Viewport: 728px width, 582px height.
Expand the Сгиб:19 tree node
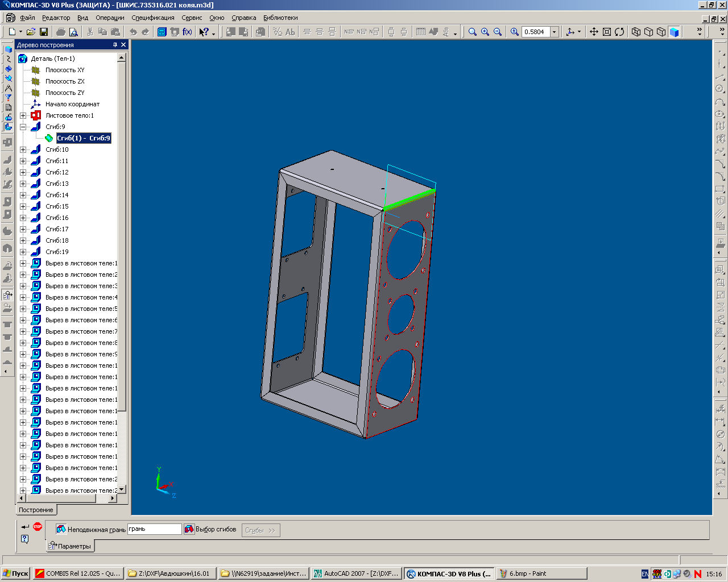pyautogui.click(x=23, y=252)
